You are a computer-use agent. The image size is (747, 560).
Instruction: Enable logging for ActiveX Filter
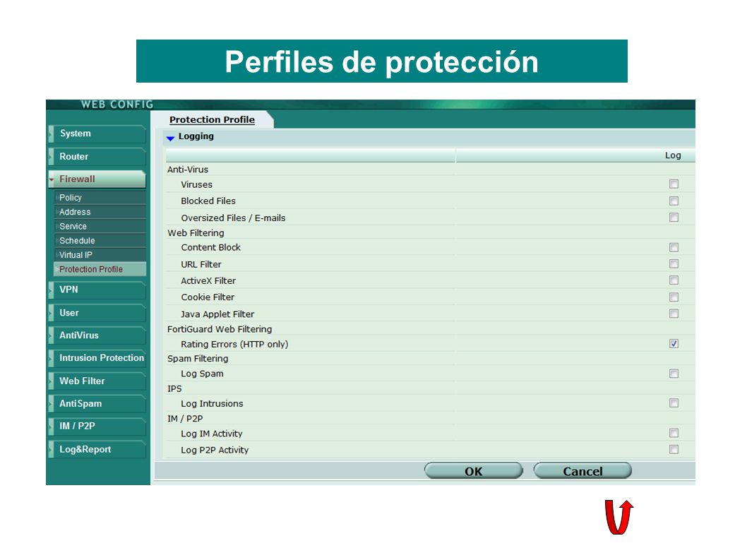[674, 280]
